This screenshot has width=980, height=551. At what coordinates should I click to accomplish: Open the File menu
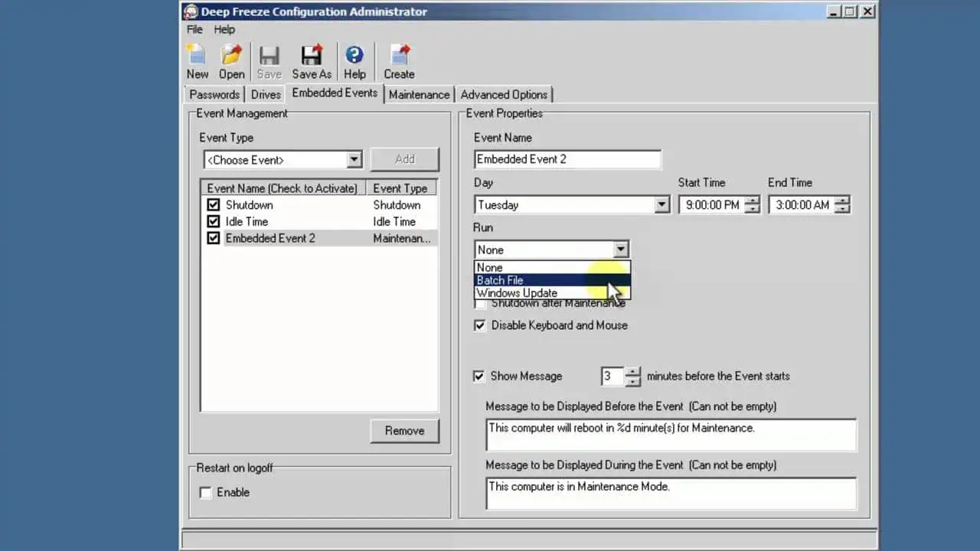194,29
